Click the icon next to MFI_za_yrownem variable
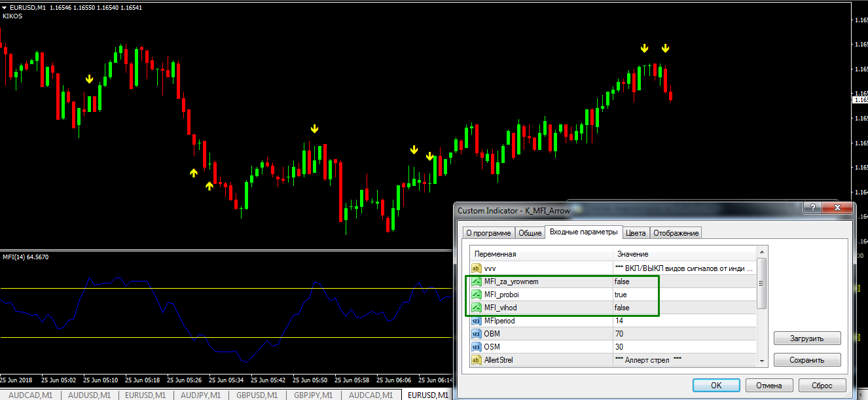This screenshot has height=400, width=868. (x=476, y=282)
